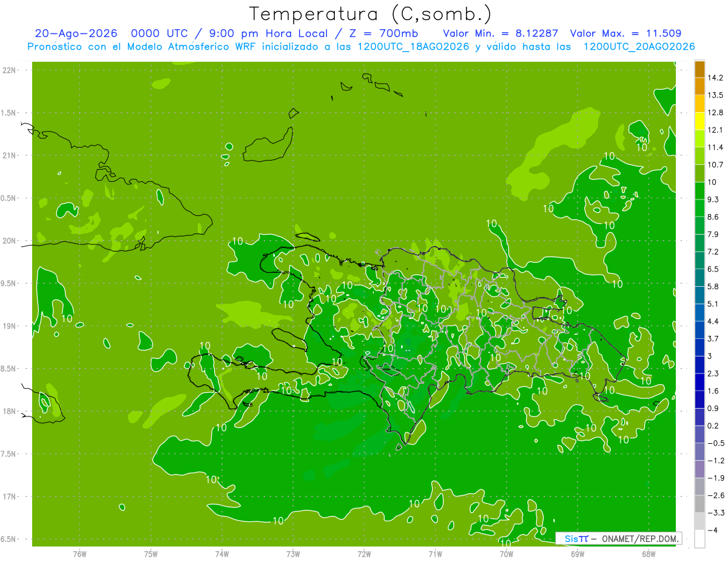Pick the yellow swatch between 12.1 and 12.8

[699, 121]
